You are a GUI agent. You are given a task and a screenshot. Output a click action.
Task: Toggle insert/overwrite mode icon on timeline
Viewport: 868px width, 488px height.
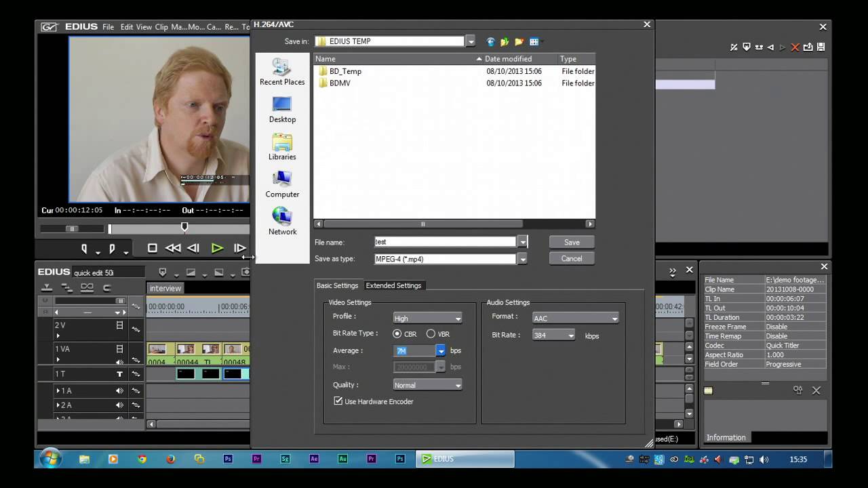pyautogui.click(x=47, y=287)
